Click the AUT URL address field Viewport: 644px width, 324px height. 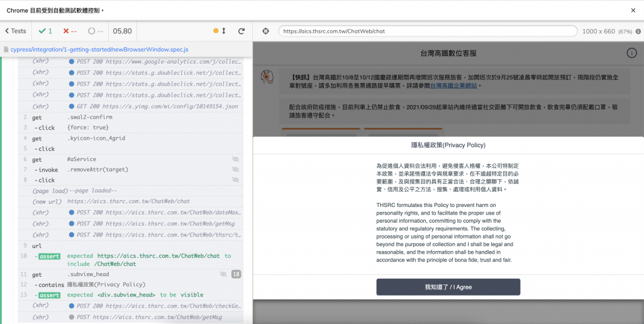428,31
